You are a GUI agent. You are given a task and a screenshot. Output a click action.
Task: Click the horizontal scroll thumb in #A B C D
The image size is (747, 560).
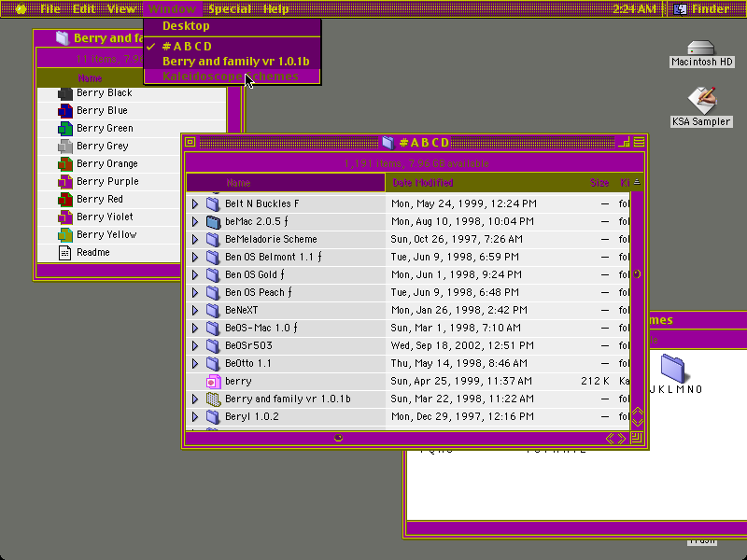point(338,439)
